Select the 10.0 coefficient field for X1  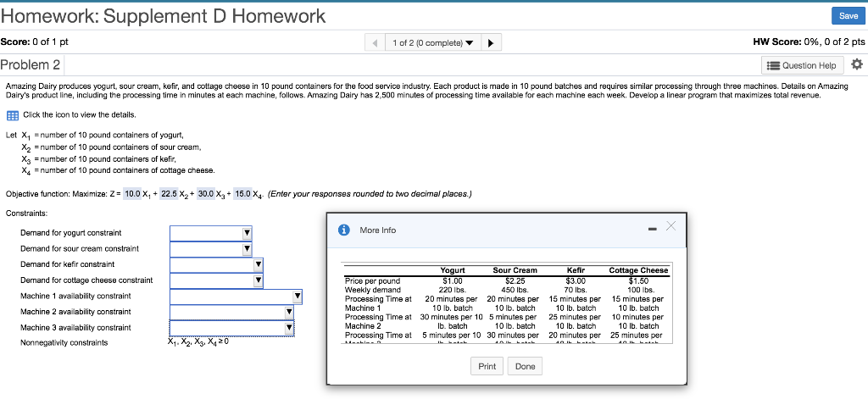131,194
